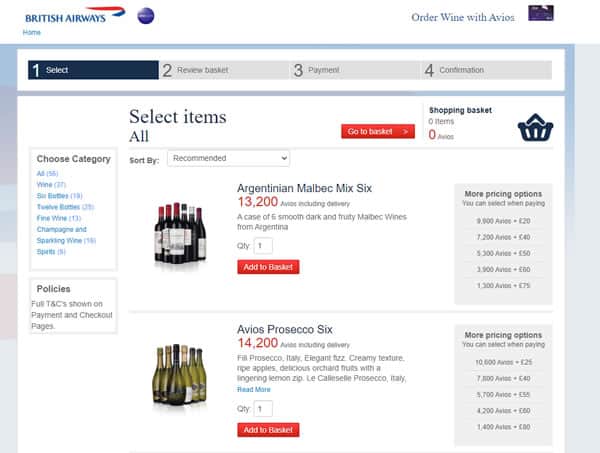The height and width of the screenshot is (453, 600).
Task: Filter by Fine Wine category
Action: tap(59, 218)
